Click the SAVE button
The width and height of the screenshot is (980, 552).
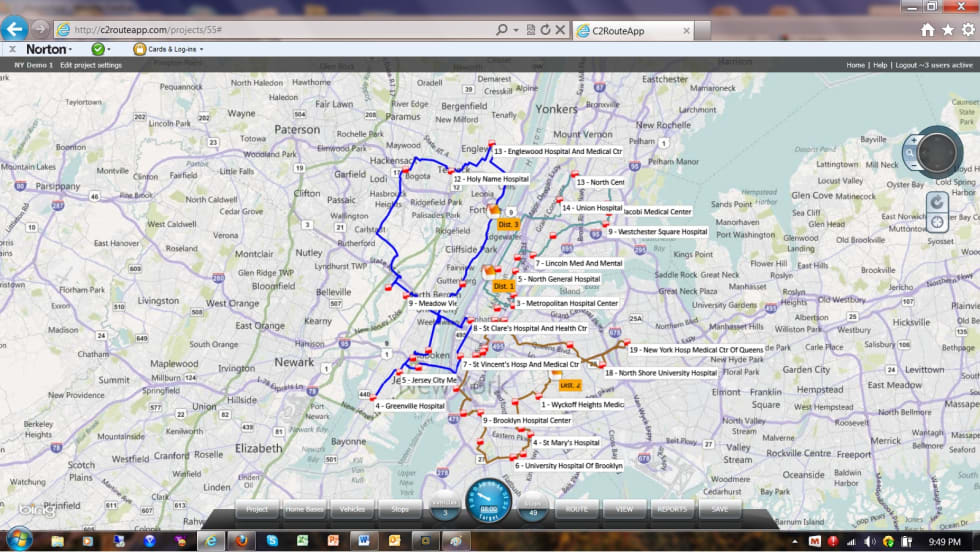click(x=719, y=509)
